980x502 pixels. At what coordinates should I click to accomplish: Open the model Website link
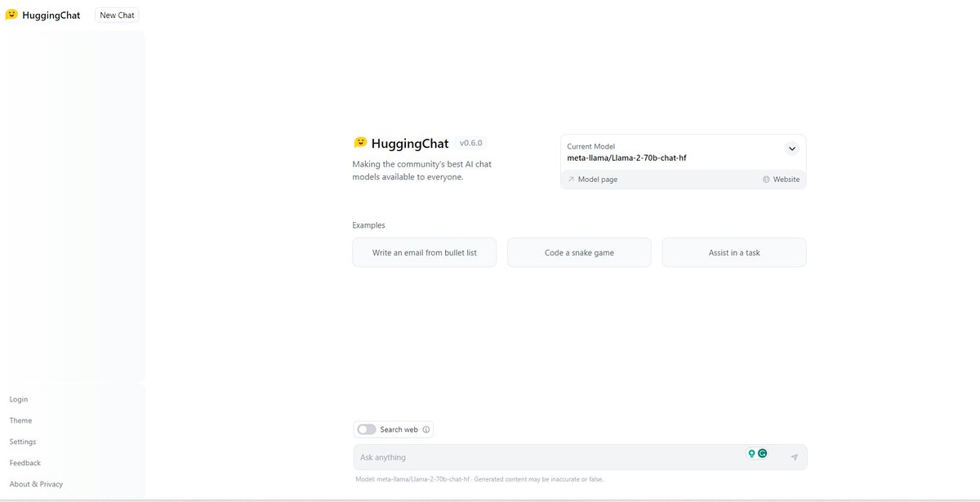click(x=782, y=180)
